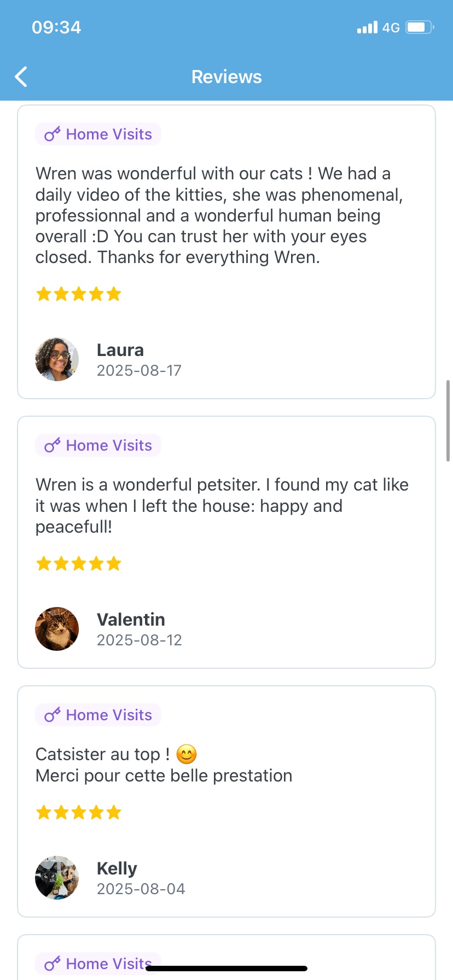The image size is (453, 980).
Task: Tap the reviewer name Valentin
Action: pyautogui.click(x=131, y=620)
